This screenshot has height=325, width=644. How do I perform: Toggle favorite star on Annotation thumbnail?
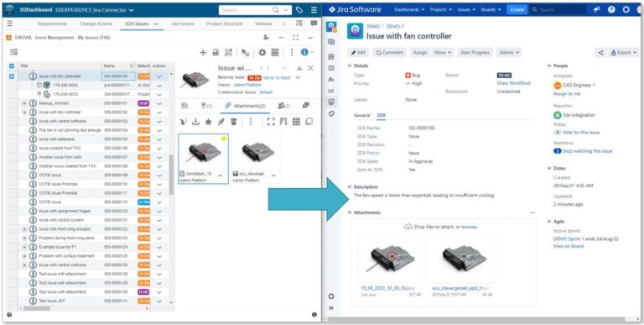(x=224, y=139)
